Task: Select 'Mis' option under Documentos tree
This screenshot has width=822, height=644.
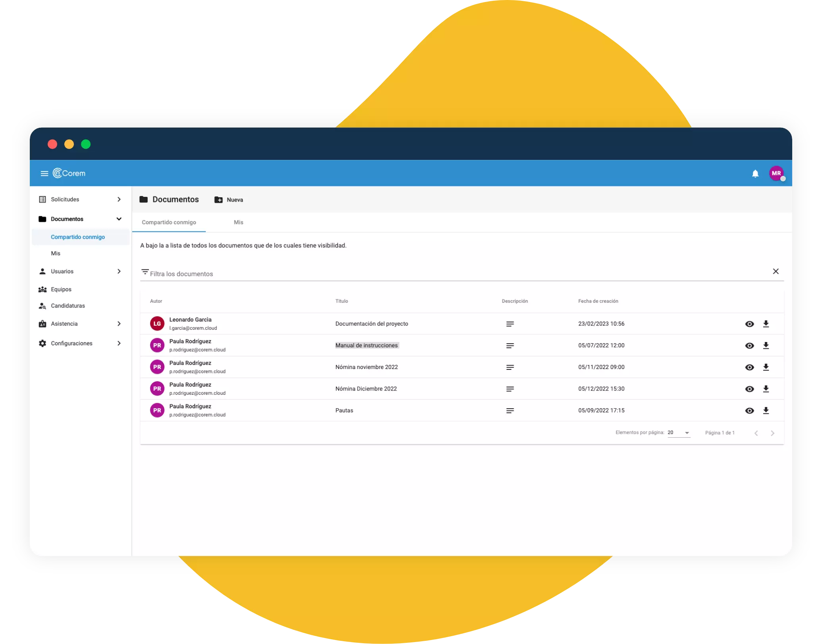Action: click(x=55, y=253)
